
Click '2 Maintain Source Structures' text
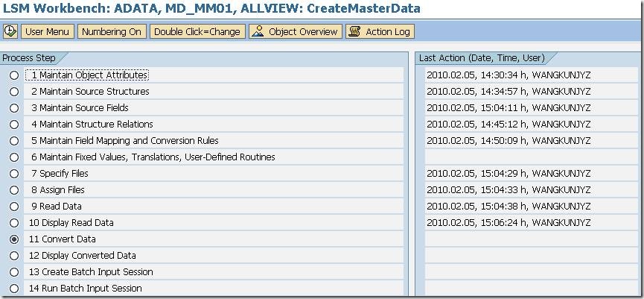pos(90,91)
